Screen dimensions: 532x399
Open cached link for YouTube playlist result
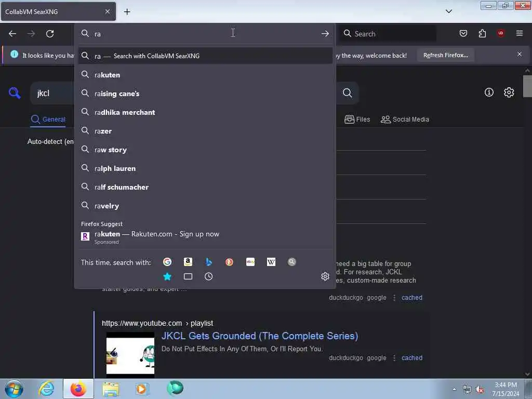click(412, 357)
